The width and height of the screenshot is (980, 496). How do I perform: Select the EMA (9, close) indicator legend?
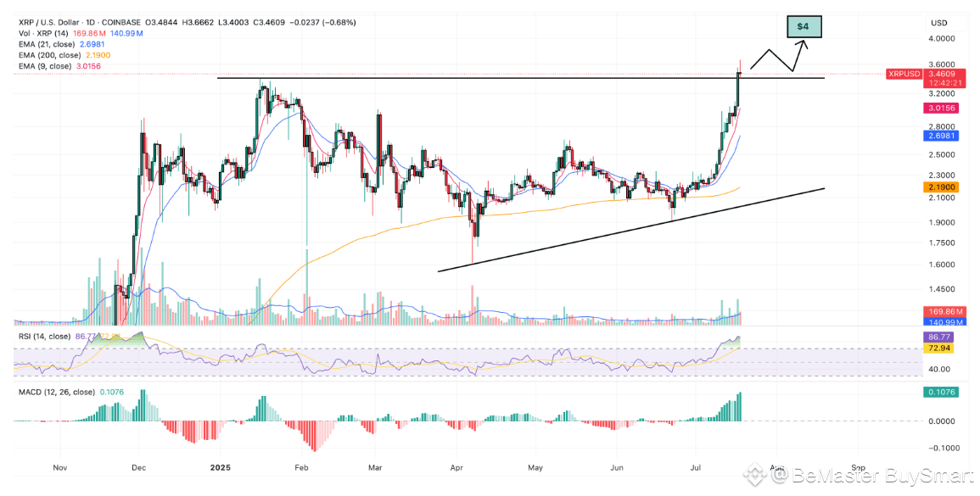point(45,66)
